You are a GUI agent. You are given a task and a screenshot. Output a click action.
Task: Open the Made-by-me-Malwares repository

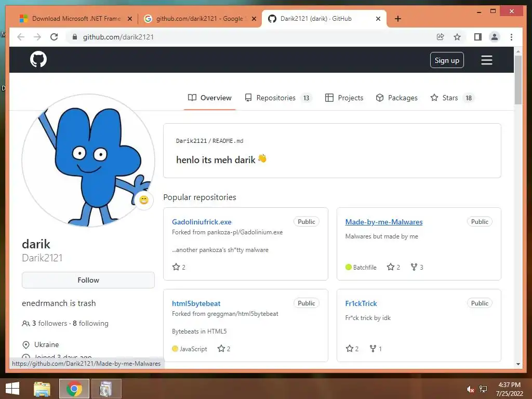pyautogui.click(x=384, y=222)
